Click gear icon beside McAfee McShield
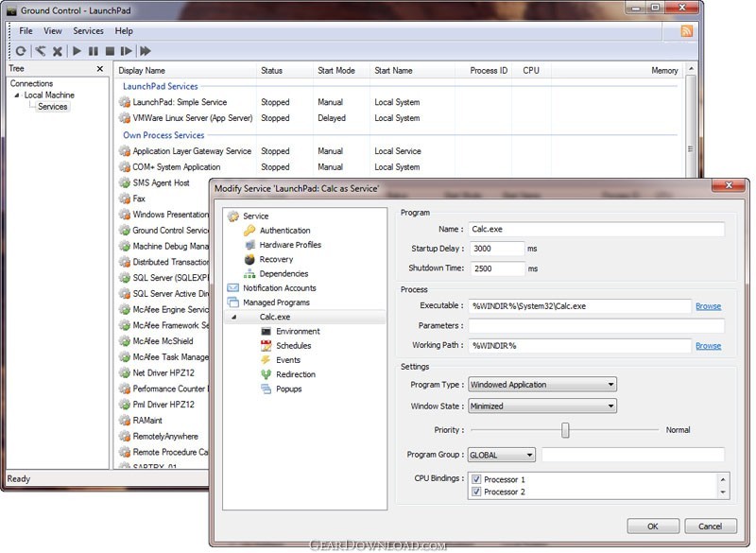The width and height of the screenshot is (756, 553). [x=125, y=341]
